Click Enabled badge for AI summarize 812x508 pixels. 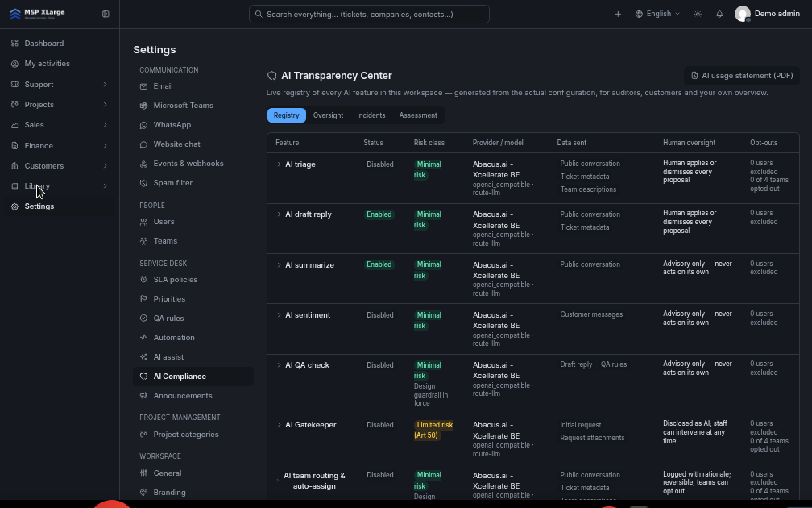pos(379,264)
